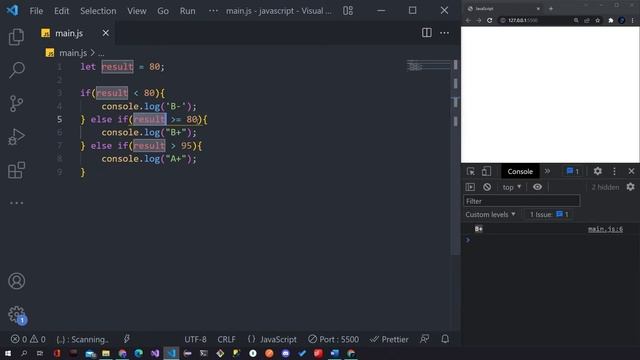Open the Explorer view in activity bar
This screenshot has height=360, width=640.
pyautogui.click(x=16, y=37)
